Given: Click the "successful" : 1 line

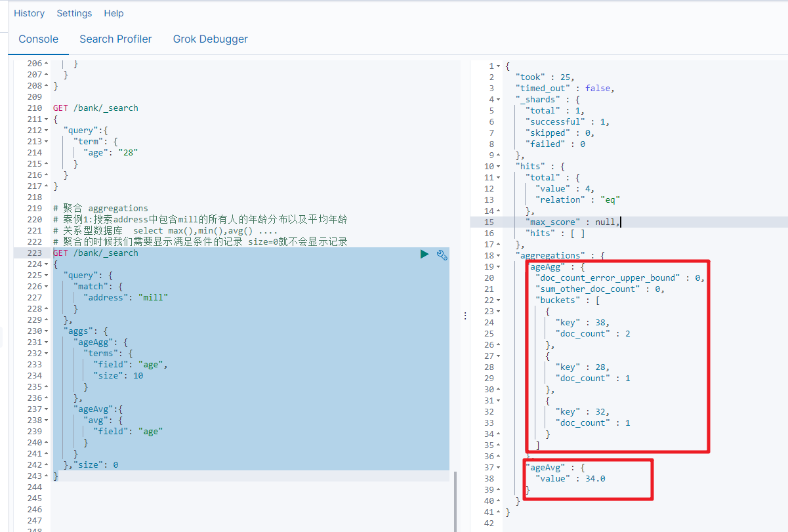Looking at the screenshot, I should point(568,122).
